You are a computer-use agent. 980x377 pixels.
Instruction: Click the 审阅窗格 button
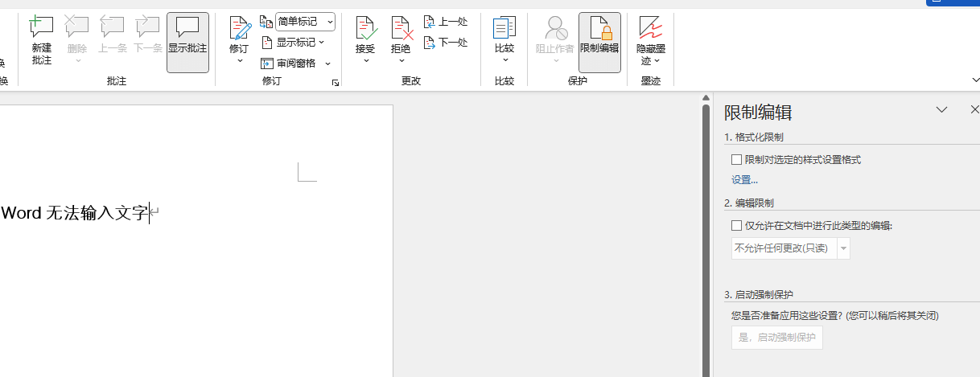(288, 64)
